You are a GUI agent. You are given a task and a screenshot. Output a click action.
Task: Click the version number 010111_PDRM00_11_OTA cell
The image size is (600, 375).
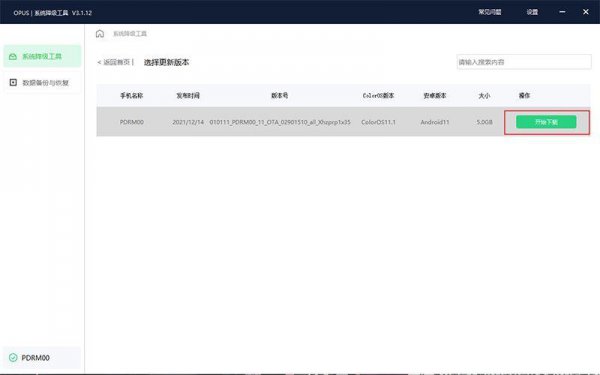[280, 122]
